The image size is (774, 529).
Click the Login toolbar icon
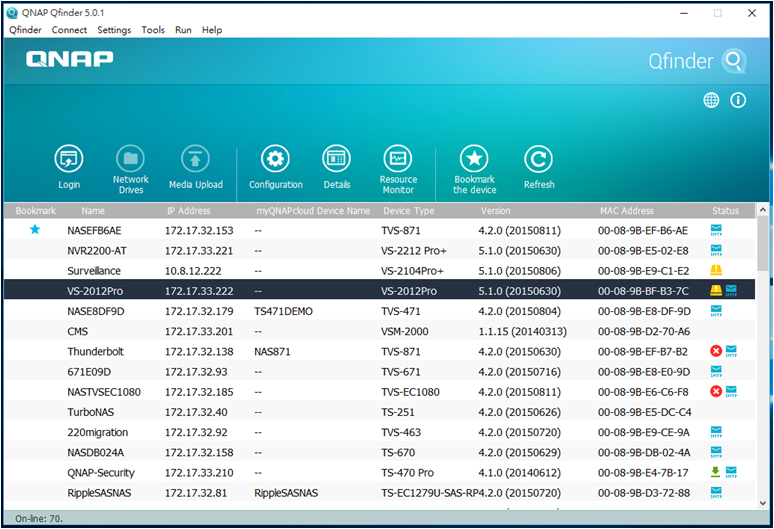point(68,159)
